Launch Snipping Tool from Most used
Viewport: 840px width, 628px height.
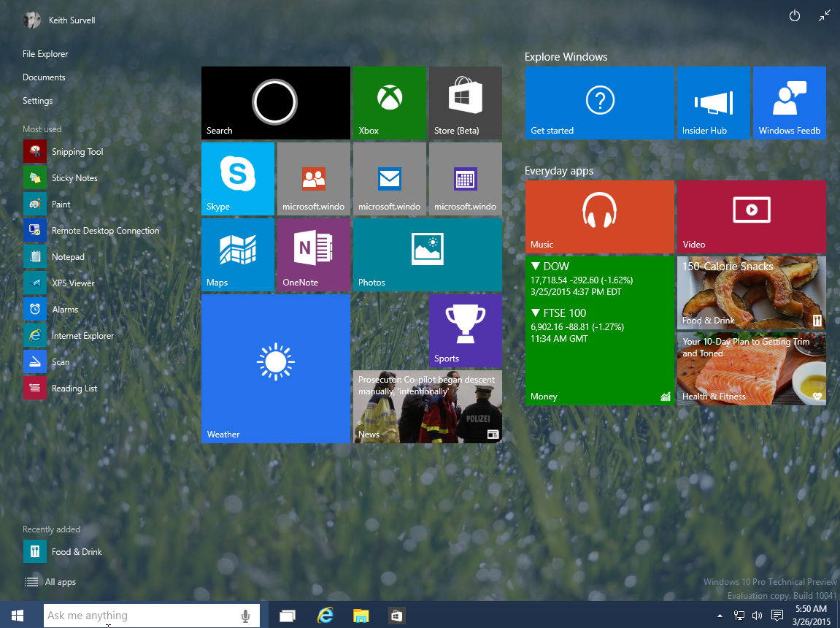point(63,152)
